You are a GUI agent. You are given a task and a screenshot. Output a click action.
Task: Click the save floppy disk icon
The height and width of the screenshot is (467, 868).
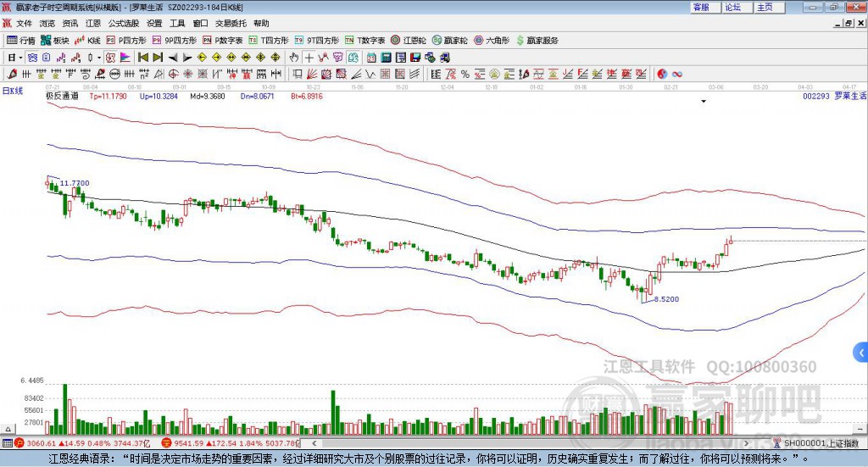pos(415,58)
